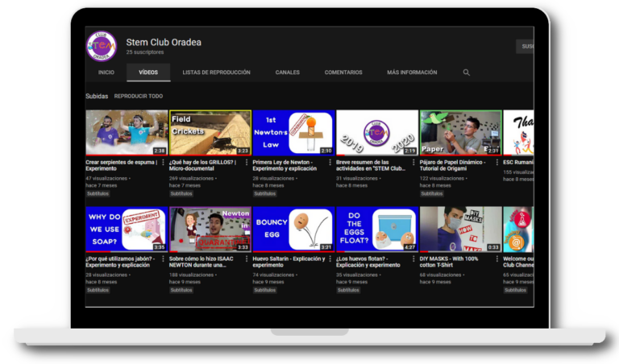Click the 'Why do we use soap?' thumbnail
619x364 pixels.
tap(127, 229)
